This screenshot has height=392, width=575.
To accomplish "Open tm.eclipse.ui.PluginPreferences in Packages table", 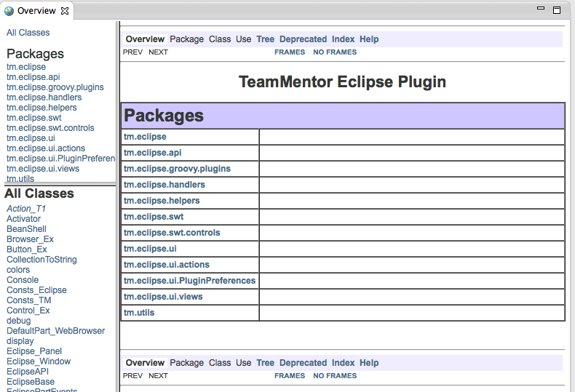I will point(189,281).
